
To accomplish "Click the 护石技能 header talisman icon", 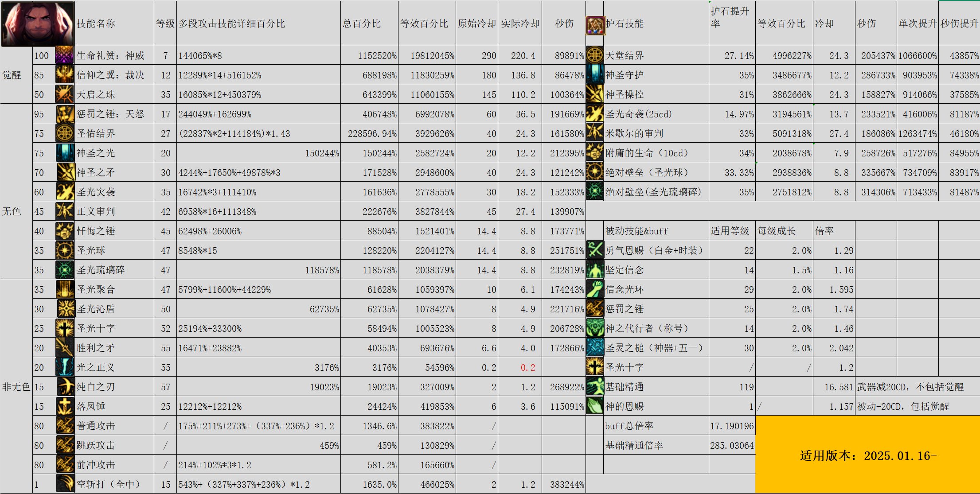I will click(x=595, y=26).
